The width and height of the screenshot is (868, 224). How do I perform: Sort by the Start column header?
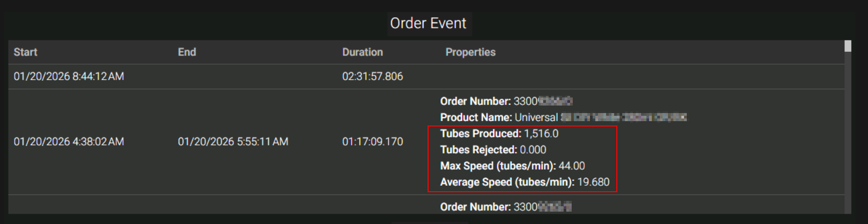[25, 52]
